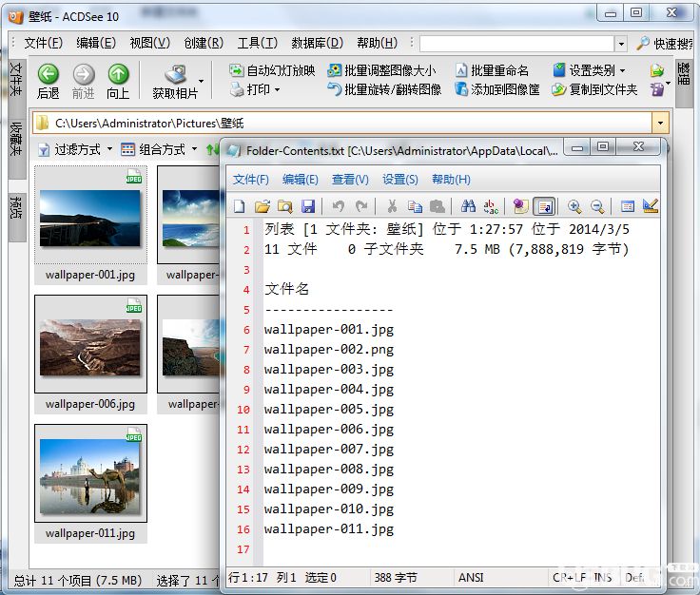Click the ANSI encoding status bar entry
The height and width of the screenshot is (595, 700).
pos(471,578)
